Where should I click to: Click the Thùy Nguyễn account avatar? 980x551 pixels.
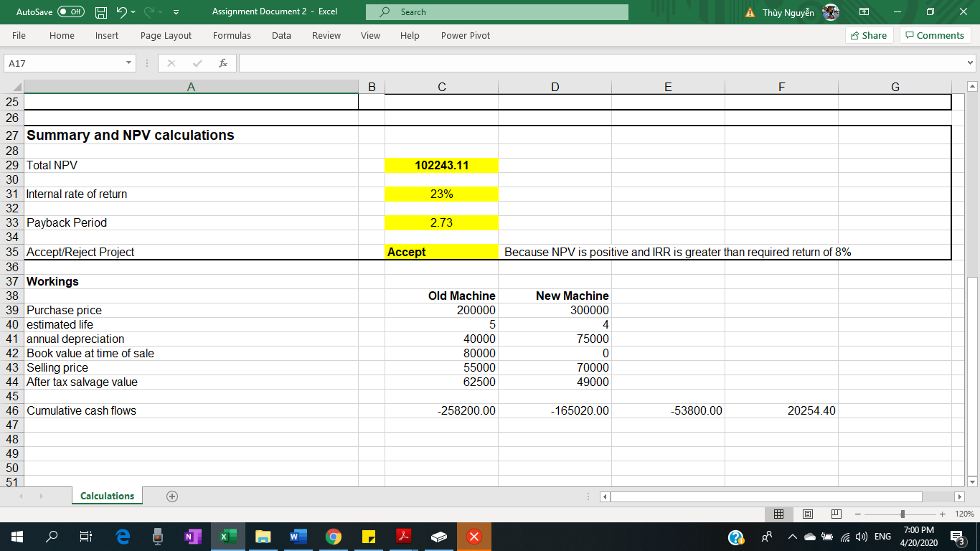[x=831, y=11]
